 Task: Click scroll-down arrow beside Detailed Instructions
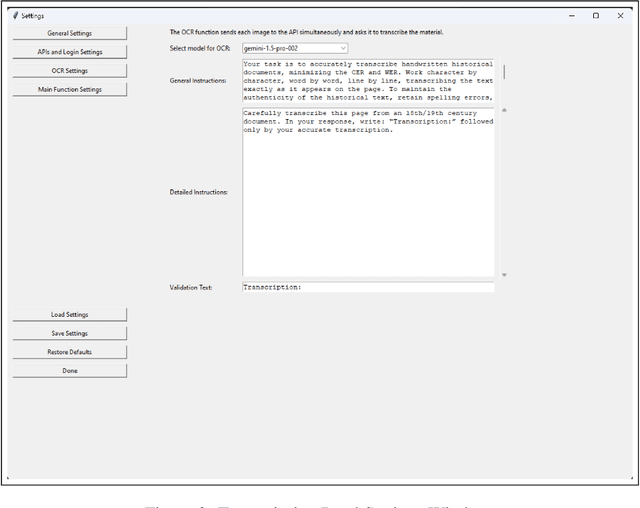503,274
